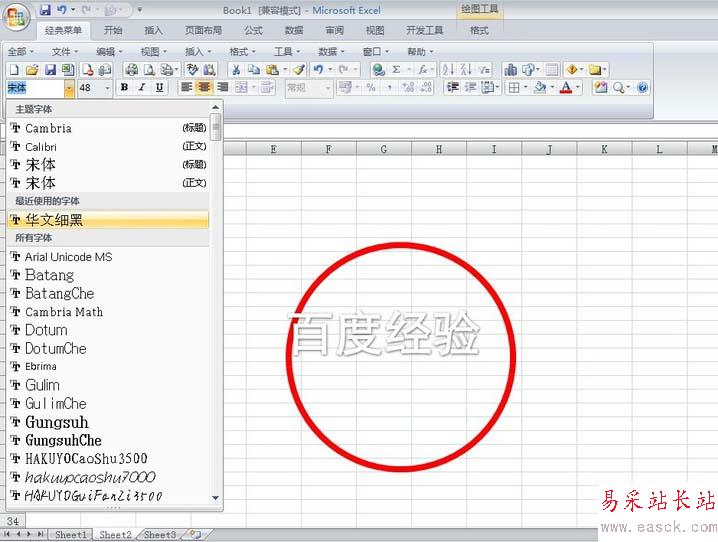Activate the Format Painter brush
The height and width of the screenshot is (542, 718).
299,70
